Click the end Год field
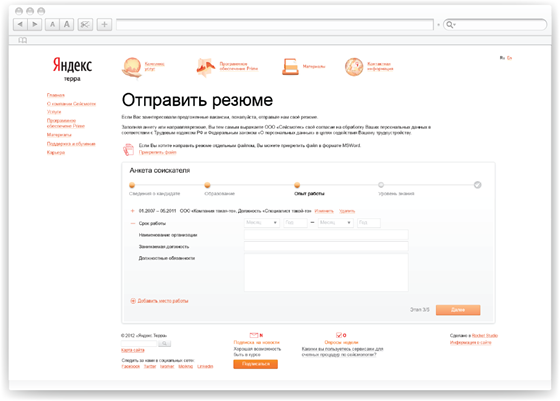Screen dimensions: 560x401 click(x=369, y=223)
